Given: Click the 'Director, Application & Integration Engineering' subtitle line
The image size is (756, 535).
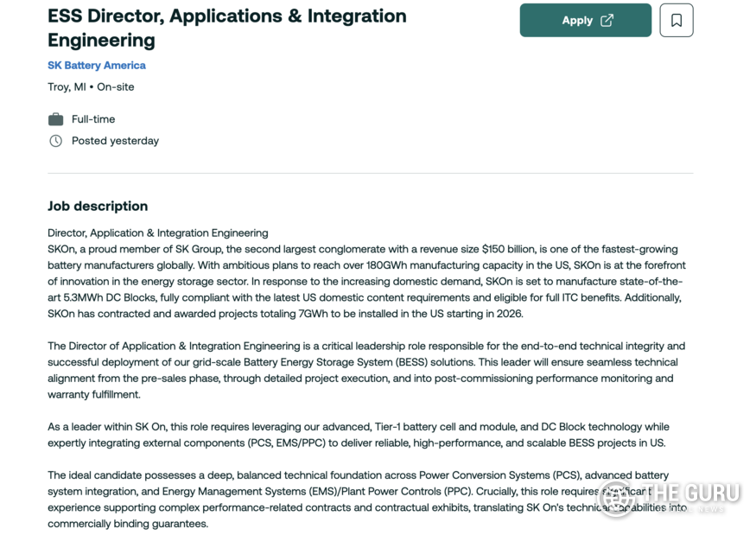Looking at the screenshot, I should (158, 232).
